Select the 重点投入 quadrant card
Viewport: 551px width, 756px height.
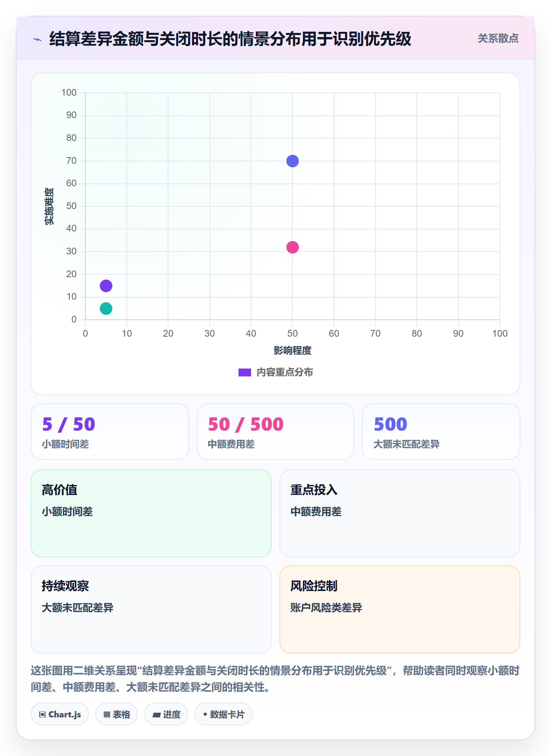coord(400,513)
